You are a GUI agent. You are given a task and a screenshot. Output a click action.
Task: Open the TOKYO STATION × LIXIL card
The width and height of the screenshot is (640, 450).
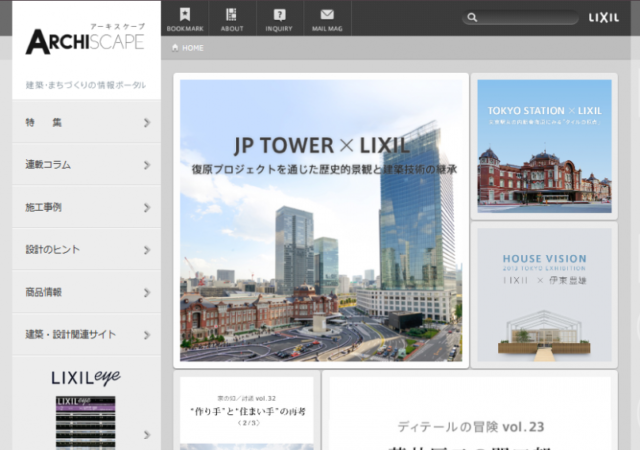point(544,146)
